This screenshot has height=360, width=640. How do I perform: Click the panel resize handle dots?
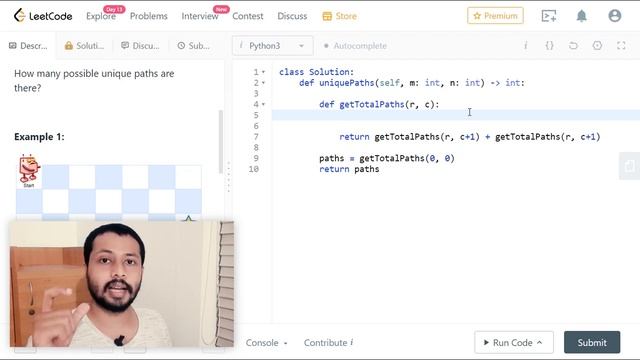(x=229, y=176)
